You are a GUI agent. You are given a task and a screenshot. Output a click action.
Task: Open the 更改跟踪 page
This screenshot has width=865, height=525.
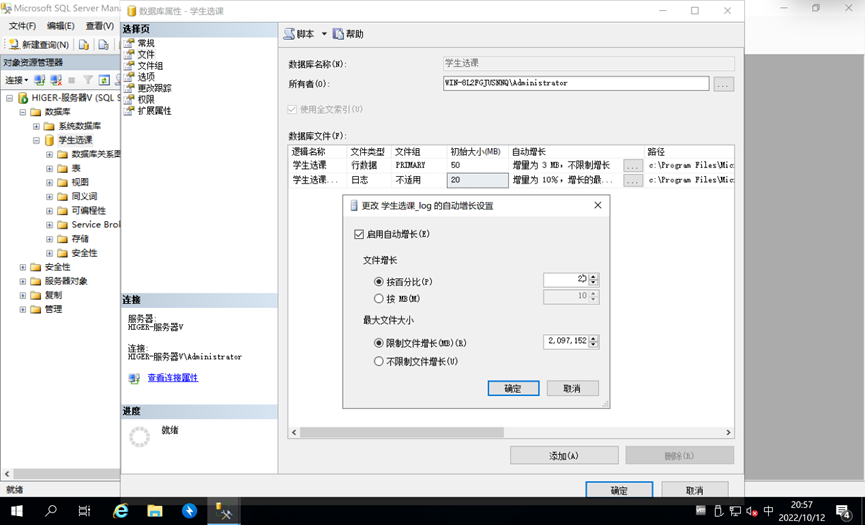click(154, 88)
